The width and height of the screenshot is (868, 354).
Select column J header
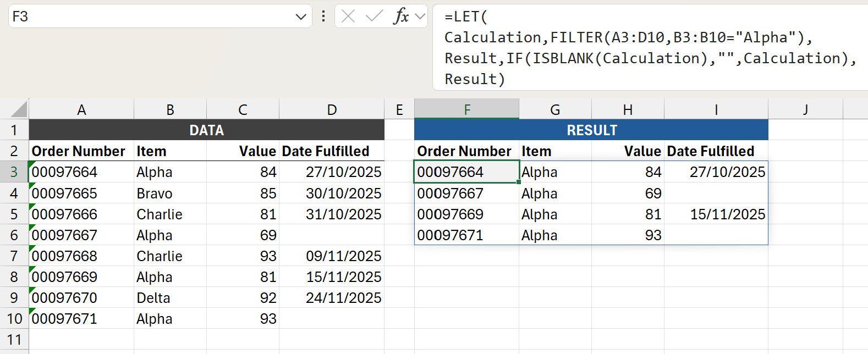[805, 109]
